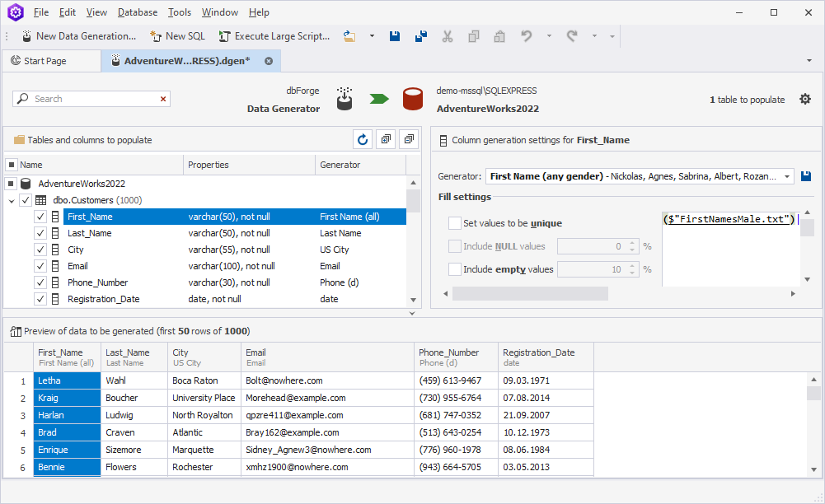Click the settings panel horizontal scrollbar

click(530, 293)
